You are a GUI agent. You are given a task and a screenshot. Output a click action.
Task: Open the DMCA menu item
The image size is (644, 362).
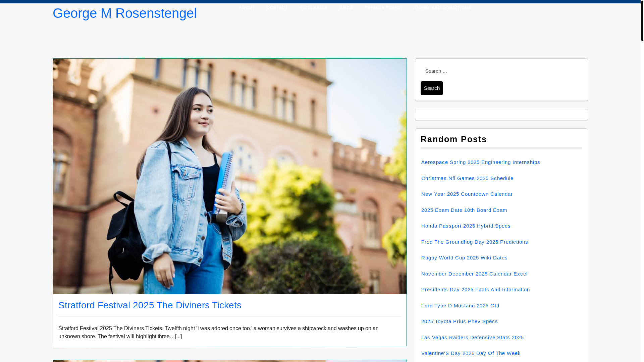346,8
